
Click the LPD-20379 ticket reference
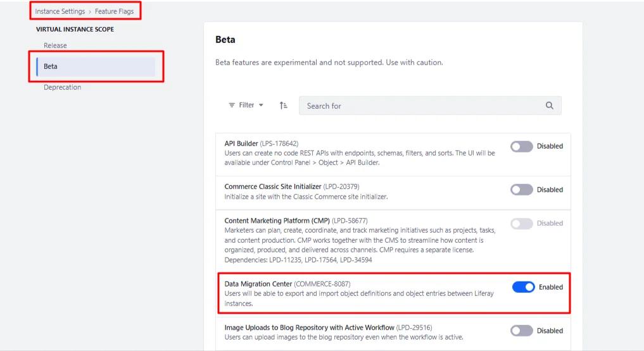point(341,187)
